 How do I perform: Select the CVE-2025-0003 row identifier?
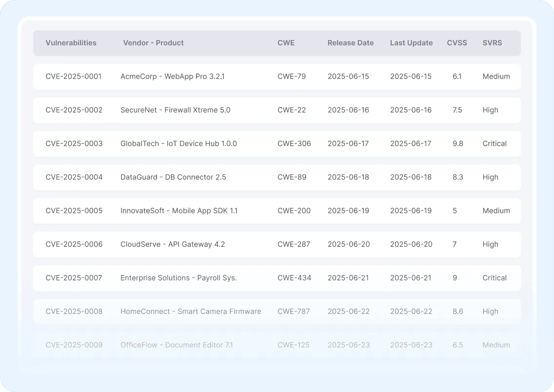pos(74,144)
